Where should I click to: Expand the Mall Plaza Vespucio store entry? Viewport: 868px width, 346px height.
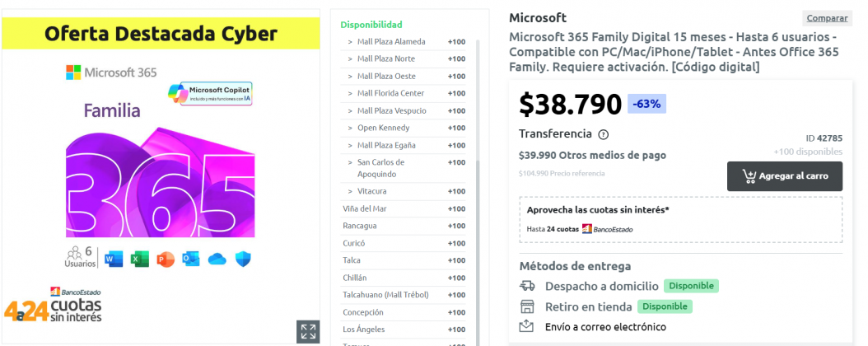point(404,110)
